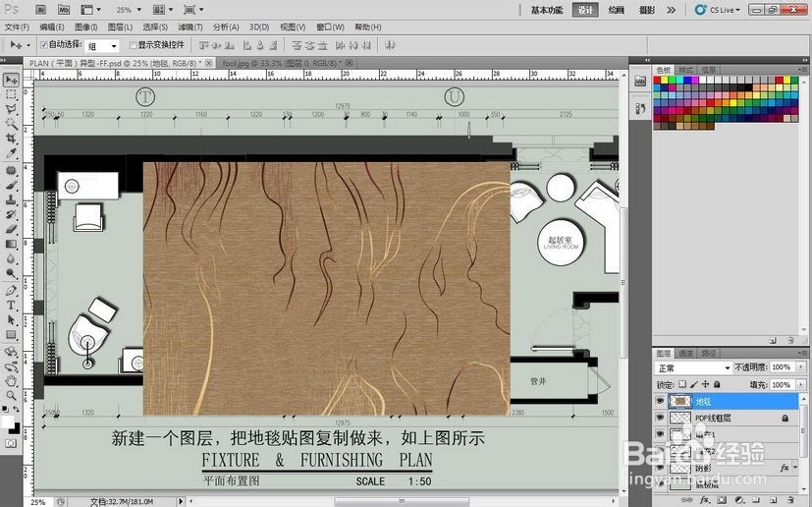Select the Rectangular Marquee tool
This screenshot has height=507, width=812.
pos(11,94)
